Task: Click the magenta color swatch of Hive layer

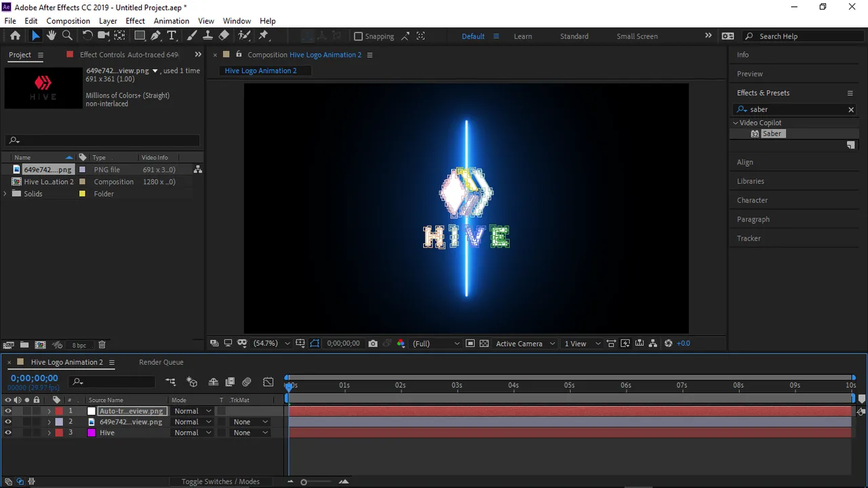Action: tap(92, 432)
